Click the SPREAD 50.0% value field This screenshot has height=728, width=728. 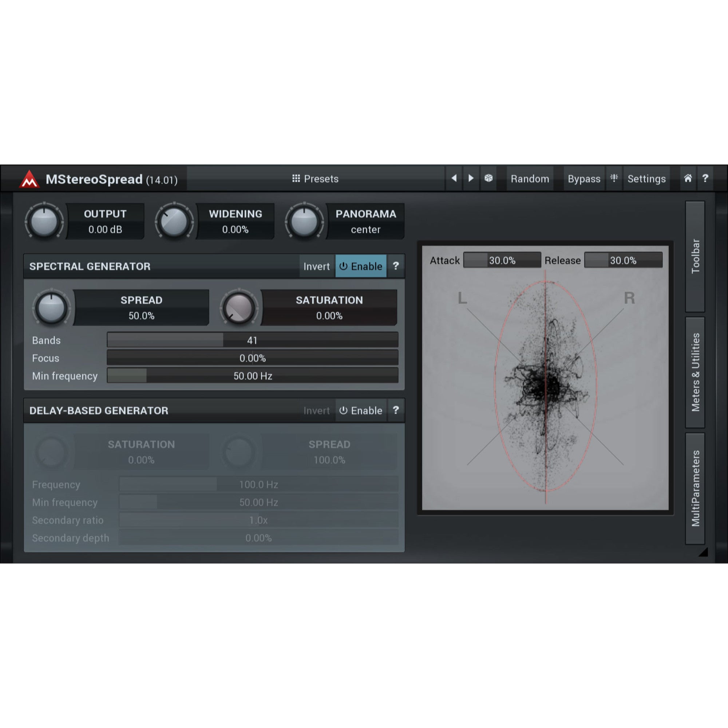click(141, 308)
